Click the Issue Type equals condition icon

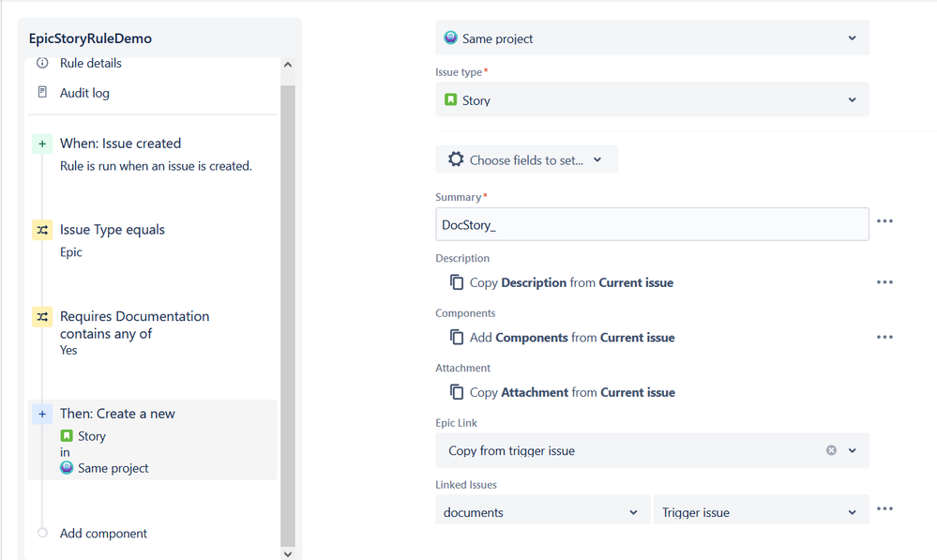42,230
